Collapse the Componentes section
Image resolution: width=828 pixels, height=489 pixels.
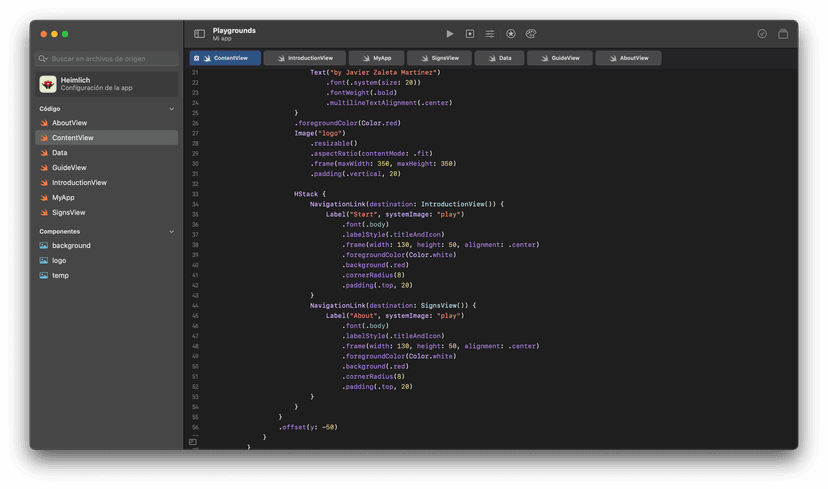171,231
